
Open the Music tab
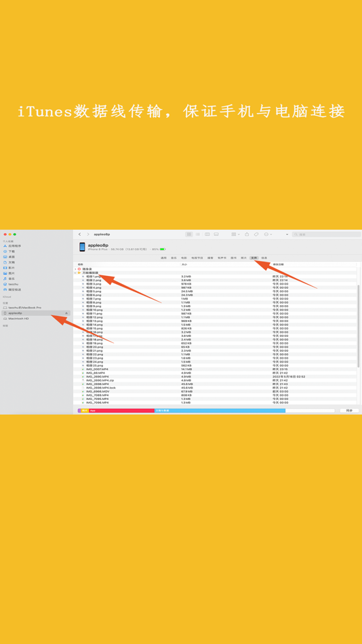click(x=174, y=258)
